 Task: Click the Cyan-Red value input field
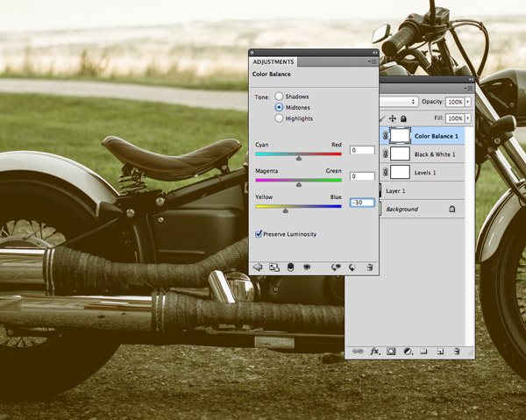362,150
